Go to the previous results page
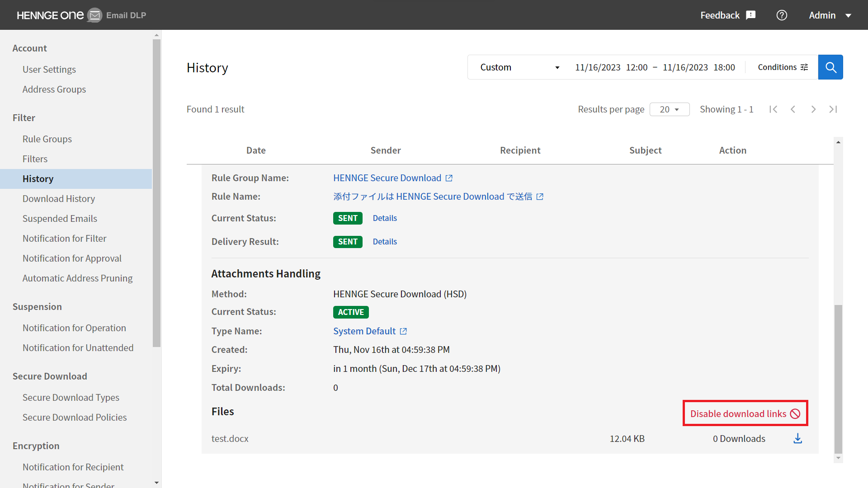 pos(793,109)
